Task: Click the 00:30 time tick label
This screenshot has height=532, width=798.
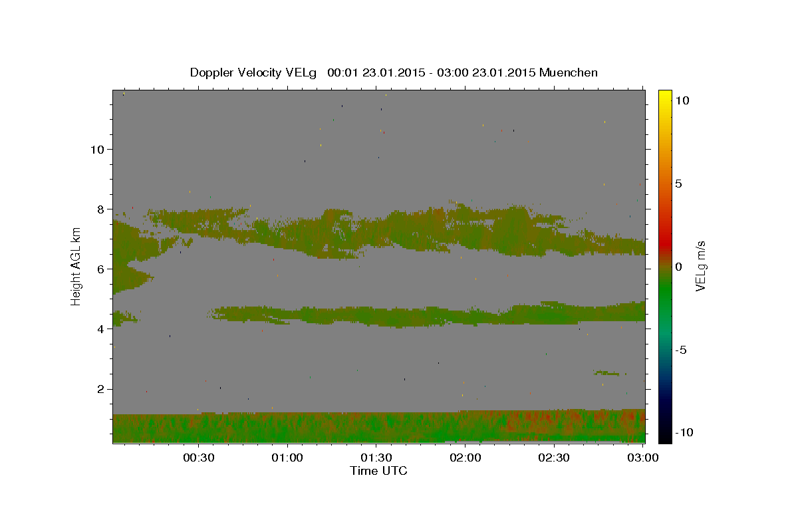Action: pos(198,458)
